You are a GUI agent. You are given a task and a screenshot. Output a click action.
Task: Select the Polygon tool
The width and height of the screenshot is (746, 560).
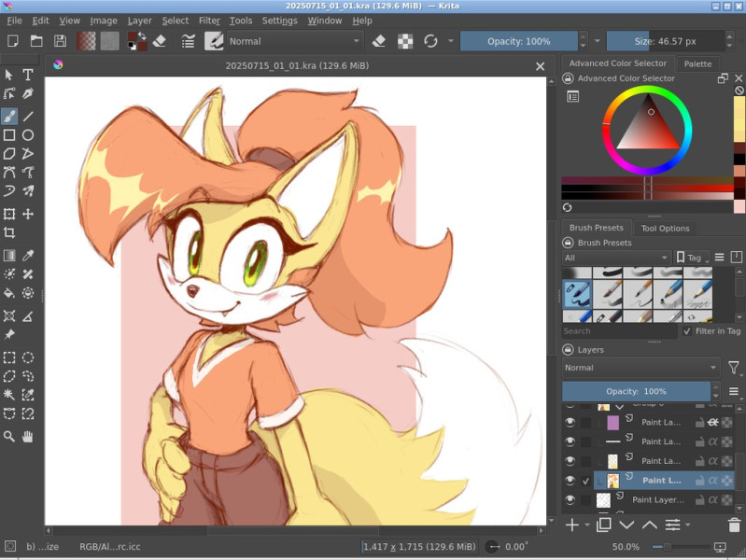point(9,154)
